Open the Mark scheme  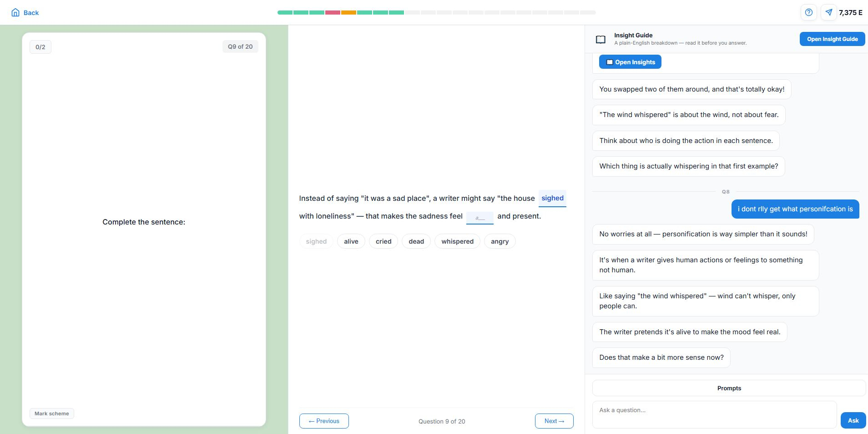(52, 414)
